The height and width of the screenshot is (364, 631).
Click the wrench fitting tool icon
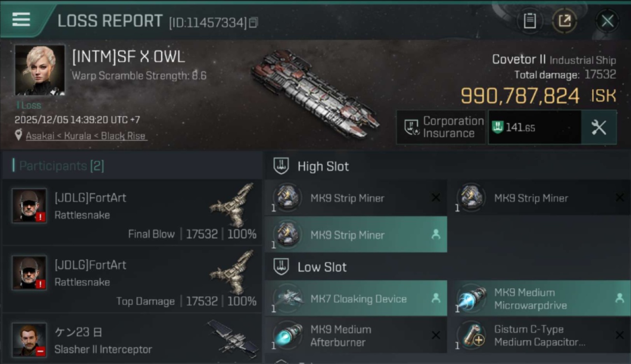[599, 127]
